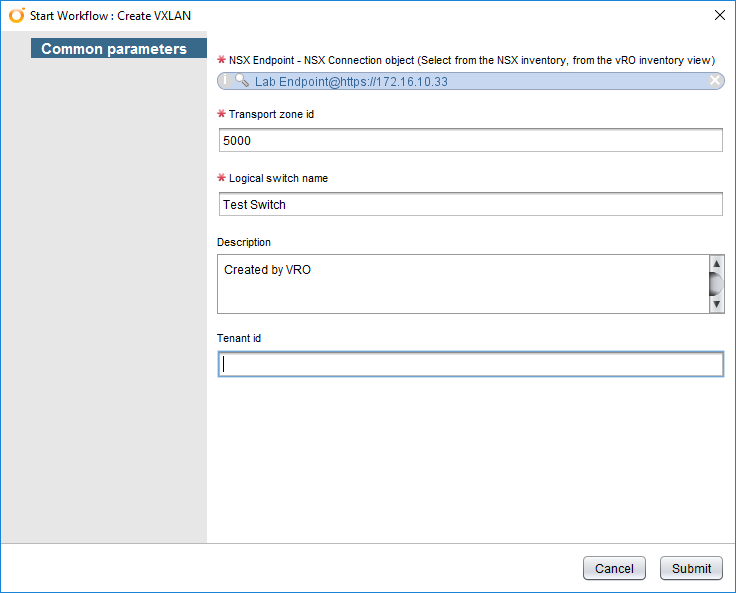Click the Logical switch name label
Screen dimensions: 736x593
pos(278,178)
